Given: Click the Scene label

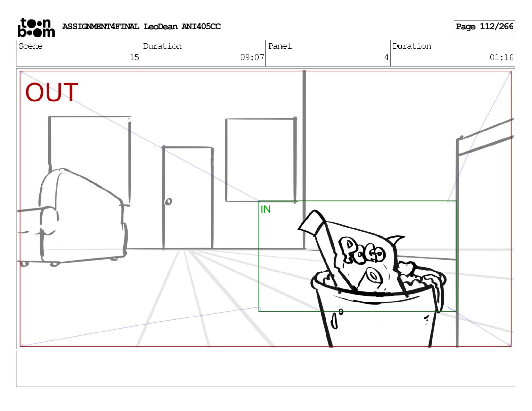Looking at the screenshot, I should click(x=31, y=46).
